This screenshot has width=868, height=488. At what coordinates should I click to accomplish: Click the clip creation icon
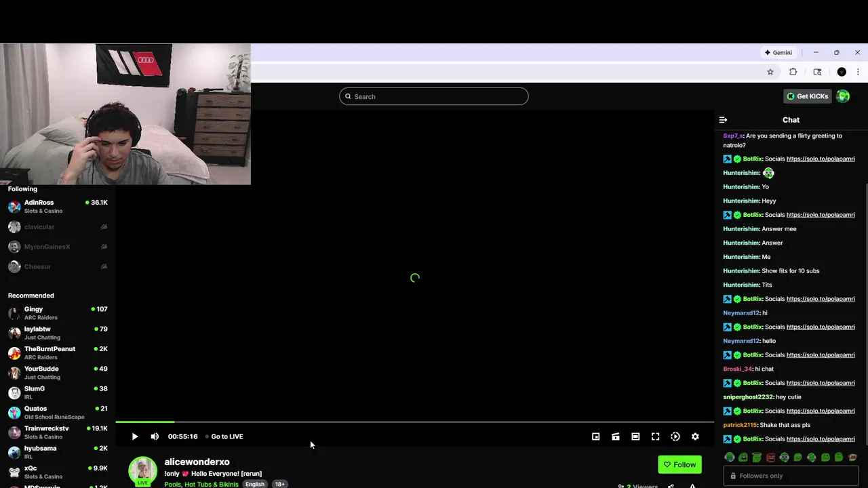coord(616,436)
